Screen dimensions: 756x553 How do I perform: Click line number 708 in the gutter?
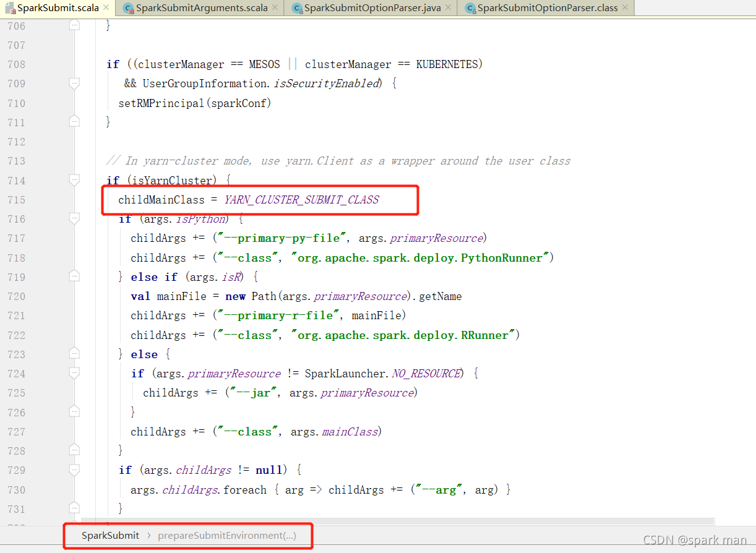tap(17, 64)
